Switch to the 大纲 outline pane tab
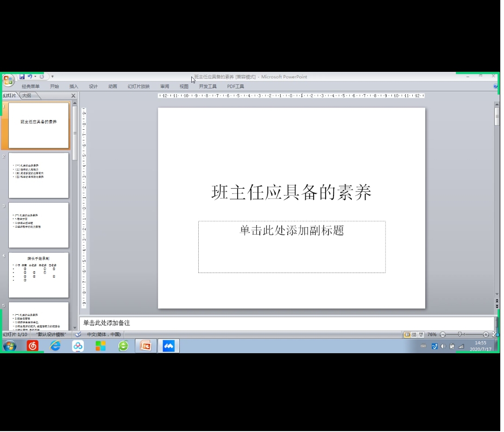The image size is (504, 432). coord(27,96)
